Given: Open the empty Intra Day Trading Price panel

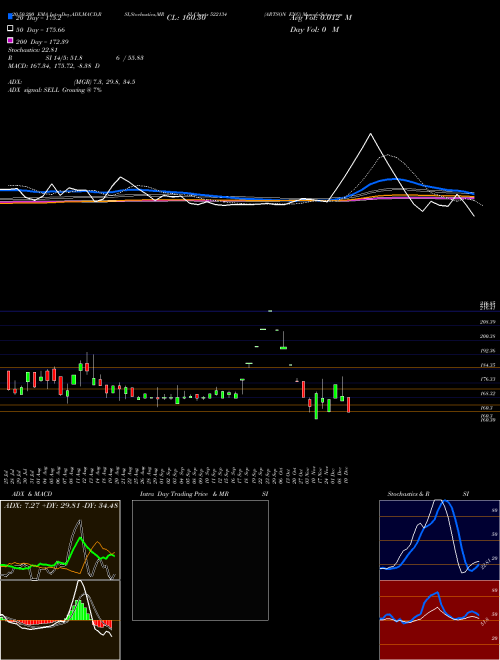Looking at the screenshot, I should pos(200,560).
